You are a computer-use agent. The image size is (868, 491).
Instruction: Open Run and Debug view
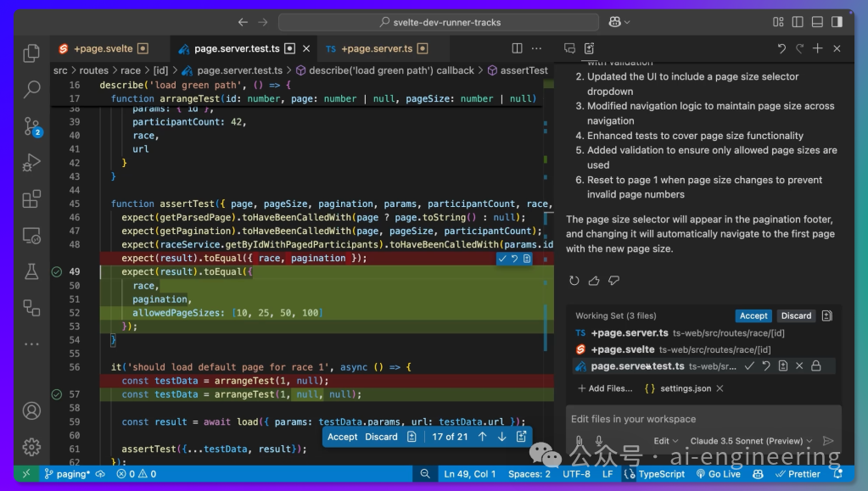tap(31, 162)
